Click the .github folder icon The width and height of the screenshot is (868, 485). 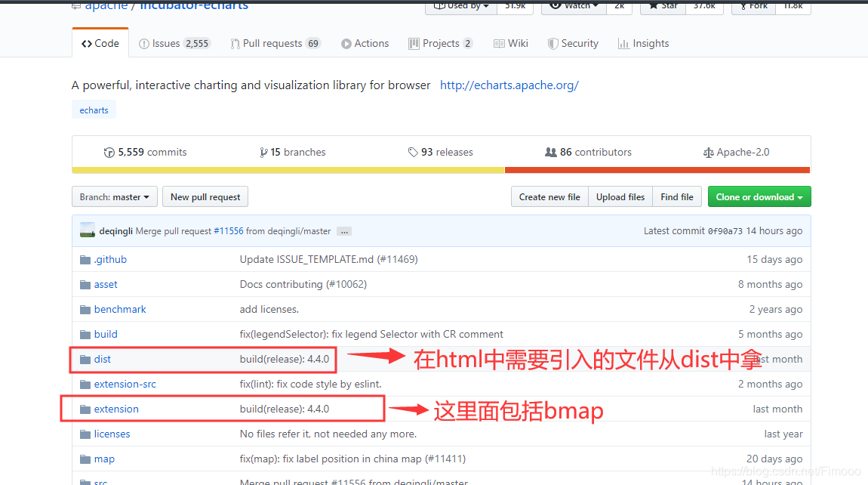(85, 260)
